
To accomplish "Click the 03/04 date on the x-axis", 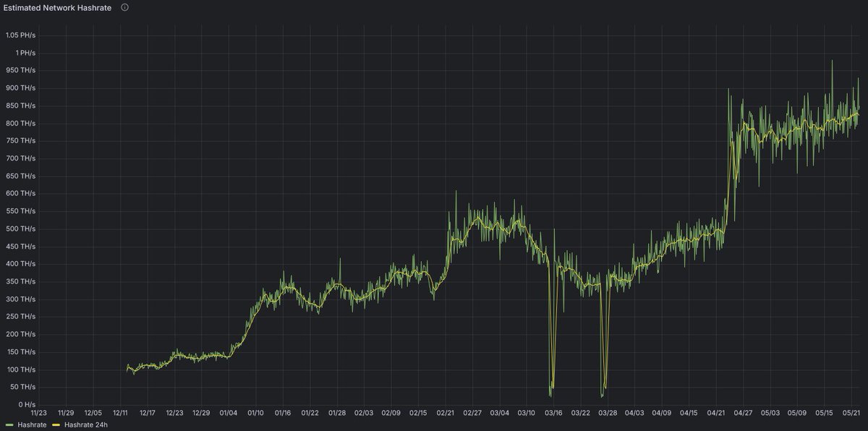I will tap(500, 413).
